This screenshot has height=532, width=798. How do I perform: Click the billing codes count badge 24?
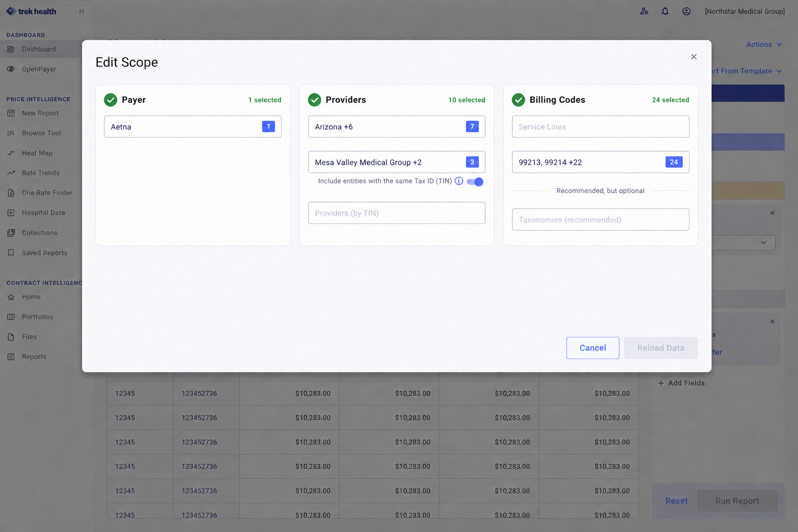[x=674, y=162]
